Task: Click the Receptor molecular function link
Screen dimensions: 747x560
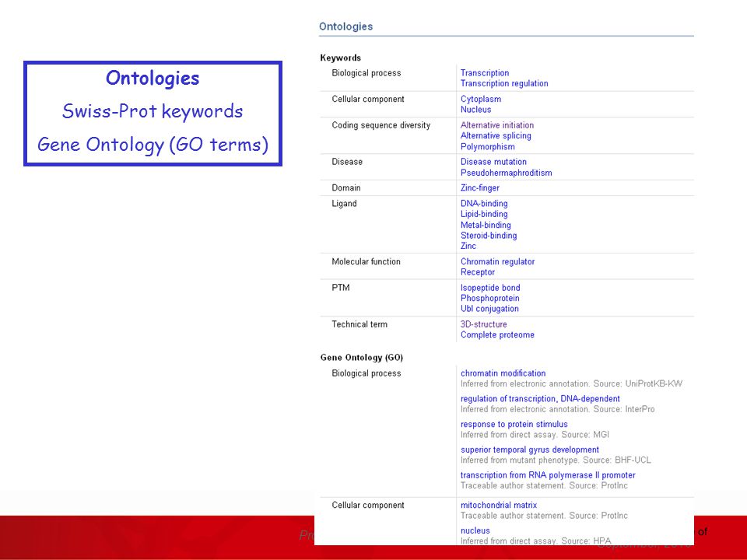Action: point(477,272)
